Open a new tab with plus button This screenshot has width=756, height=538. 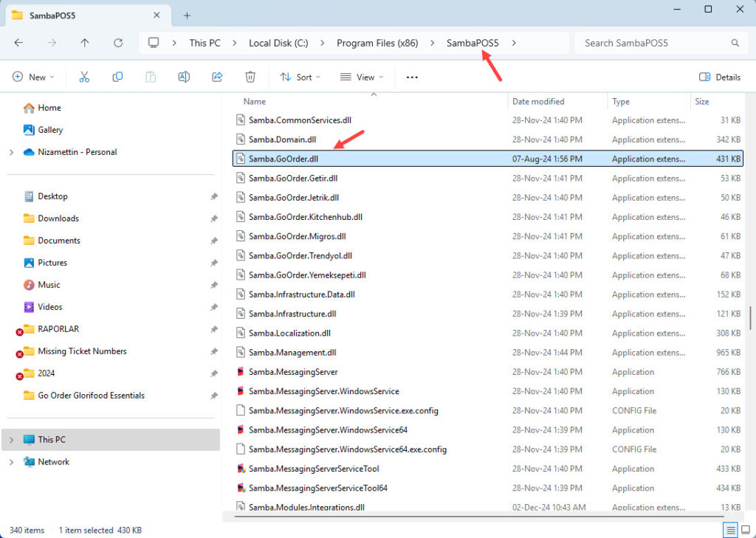point(187,15)
